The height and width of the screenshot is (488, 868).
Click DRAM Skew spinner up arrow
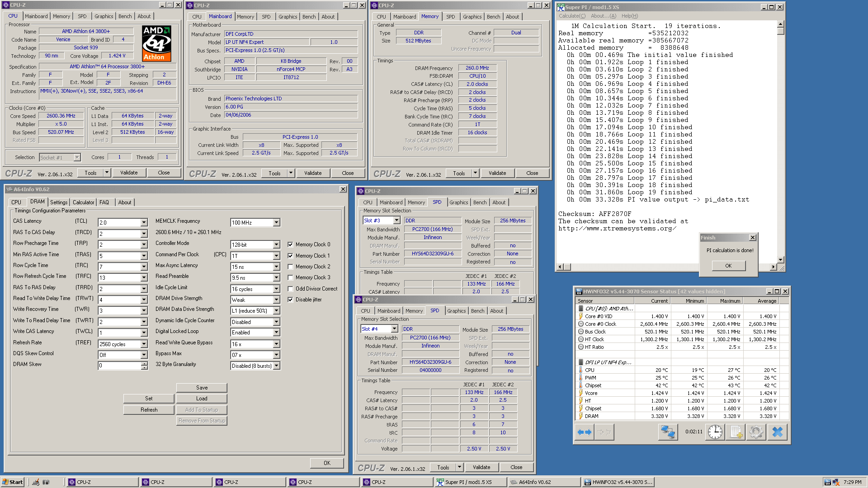coord(144,364)
